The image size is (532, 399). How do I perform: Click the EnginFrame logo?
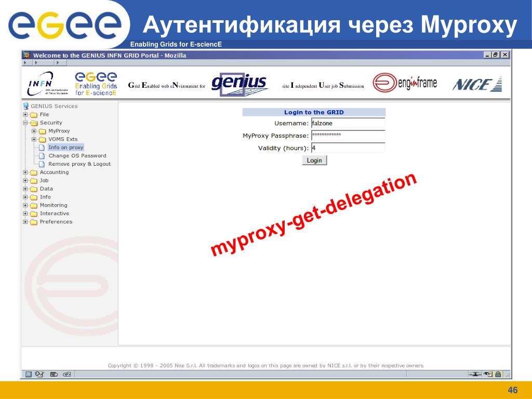pos(404,83)
